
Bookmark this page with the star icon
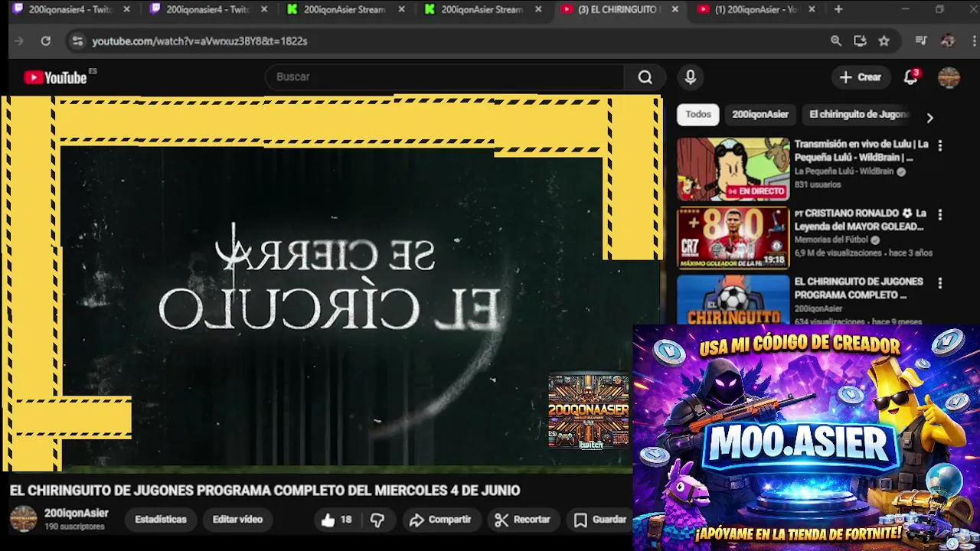[x=884, y=41]
